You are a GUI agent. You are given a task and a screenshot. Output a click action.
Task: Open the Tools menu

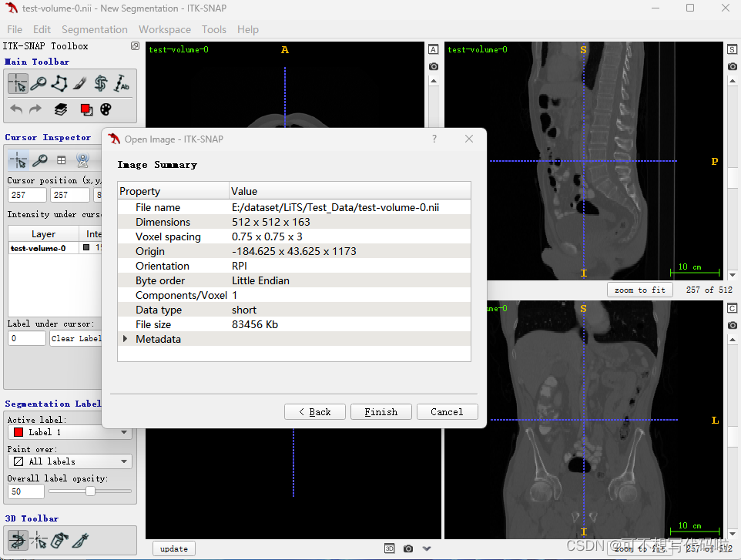214,29
